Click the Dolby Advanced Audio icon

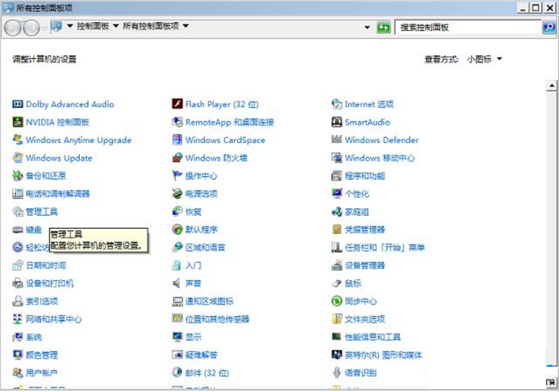[x=17, y=104]
